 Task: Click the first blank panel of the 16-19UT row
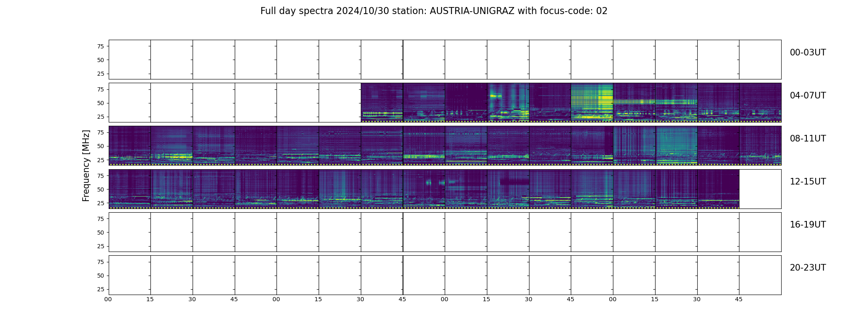[x=130, y=232]
